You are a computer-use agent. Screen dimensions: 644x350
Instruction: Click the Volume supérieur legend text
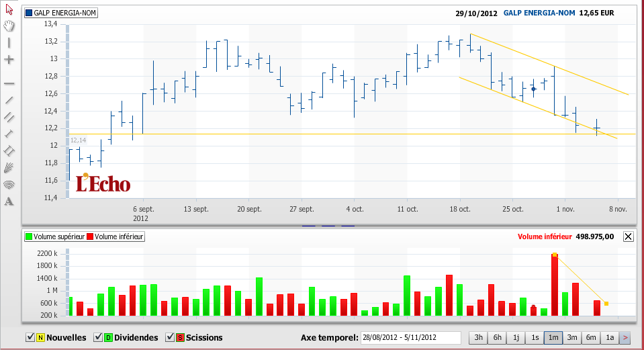click(58, 236)
